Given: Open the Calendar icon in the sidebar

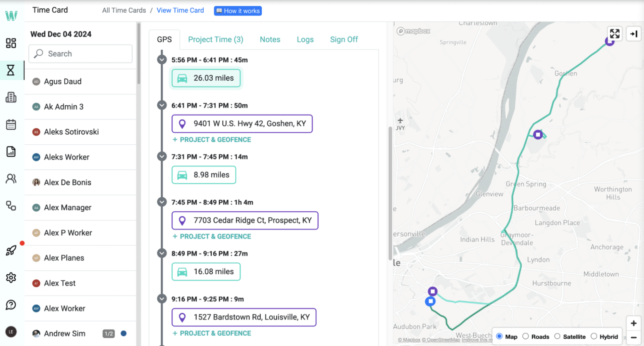Looking at the screenshot, I should tap(11, 124).
